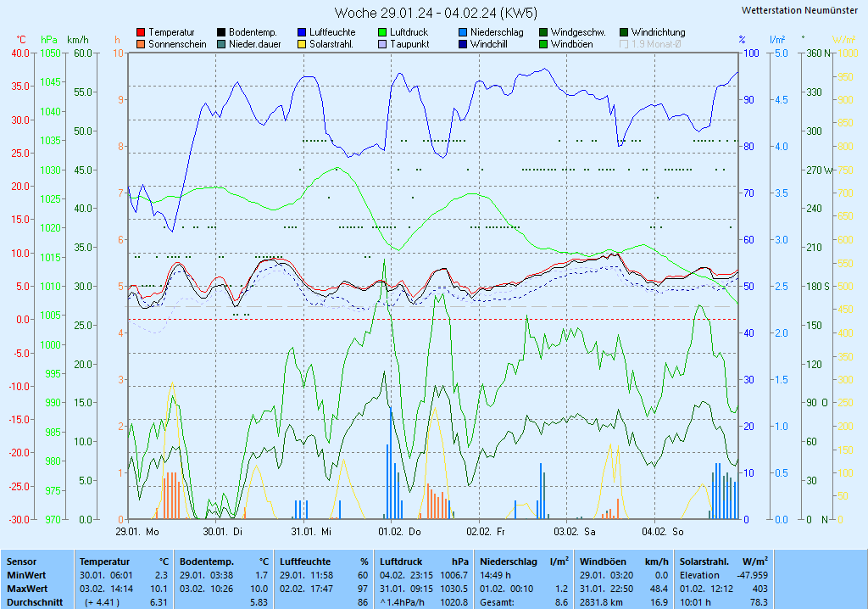Click the orange h axis unit label
The width and height of the screenshot is (868, 609).
117,40
